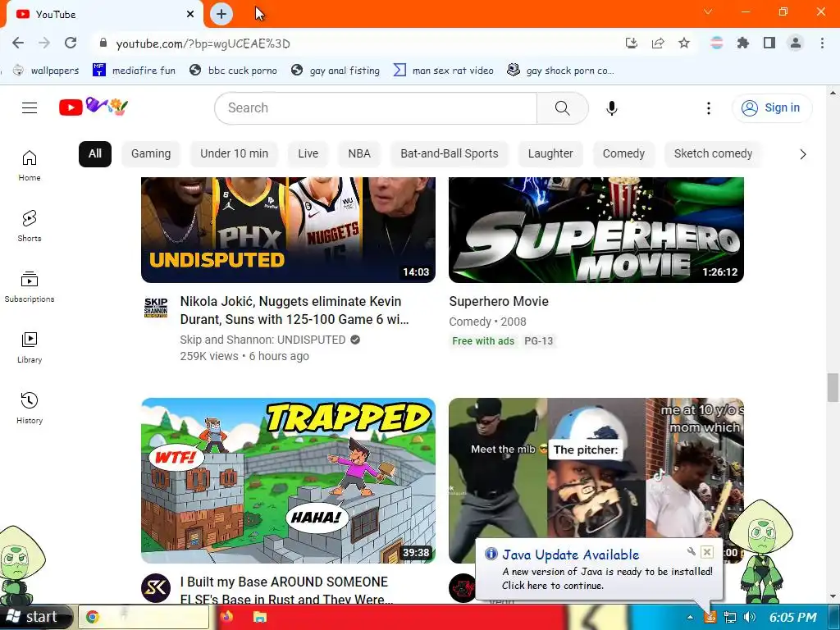This screenshot has width=840, height=630.
Task: Open the Superhero Movie thumbnail
Action: click(596, 230)
